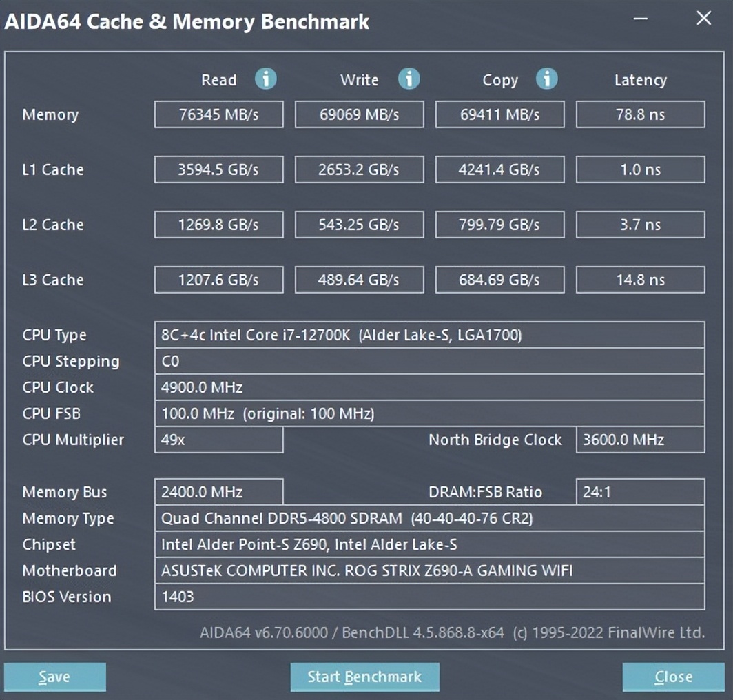Image resolution: width=733 pixels, height=700 pixels.
Task: Select the DRAM:FSB Ratio field
Action: pyautogui.click(x=640, y=492)
